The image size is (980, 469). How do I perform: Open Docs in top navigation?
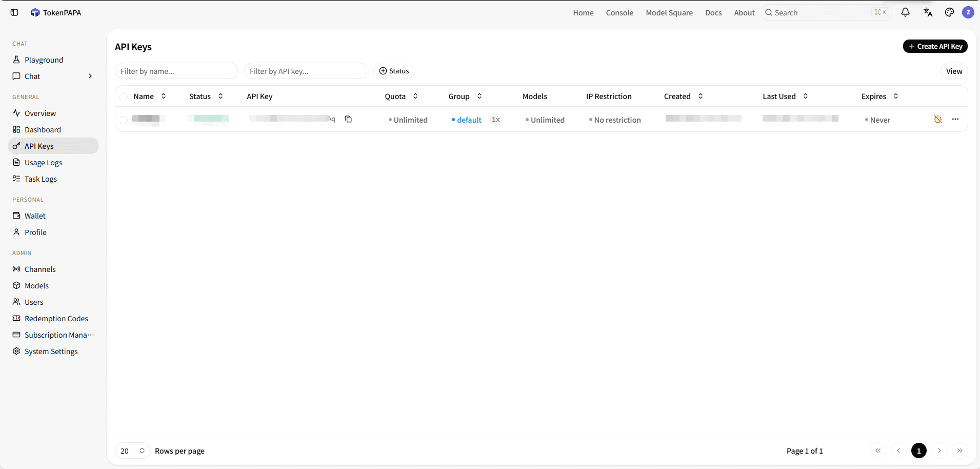pos(713,13)
